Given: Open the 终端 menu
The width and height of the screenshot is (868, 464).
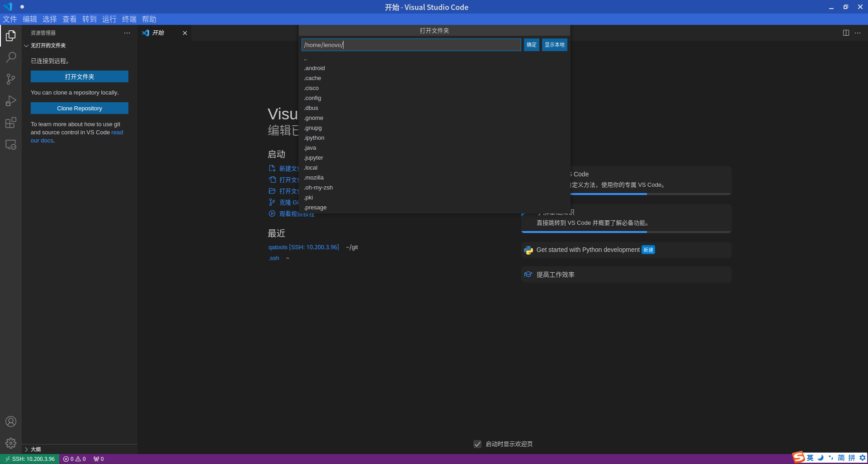Looking at the screenshot, I should 129,19.
